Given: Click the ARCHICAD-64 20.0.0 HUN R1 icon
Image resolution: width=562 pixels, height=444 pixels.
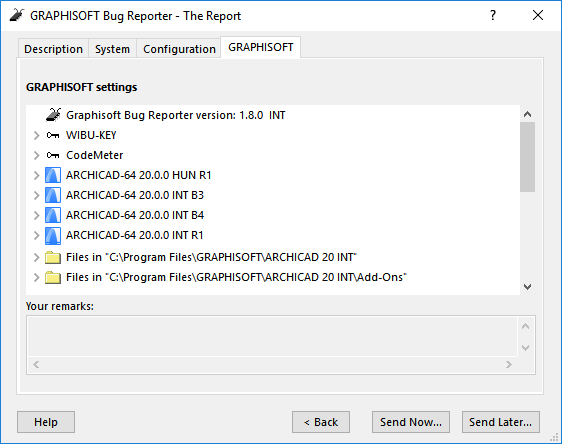Looking at the screenshot, I should 53,175.
